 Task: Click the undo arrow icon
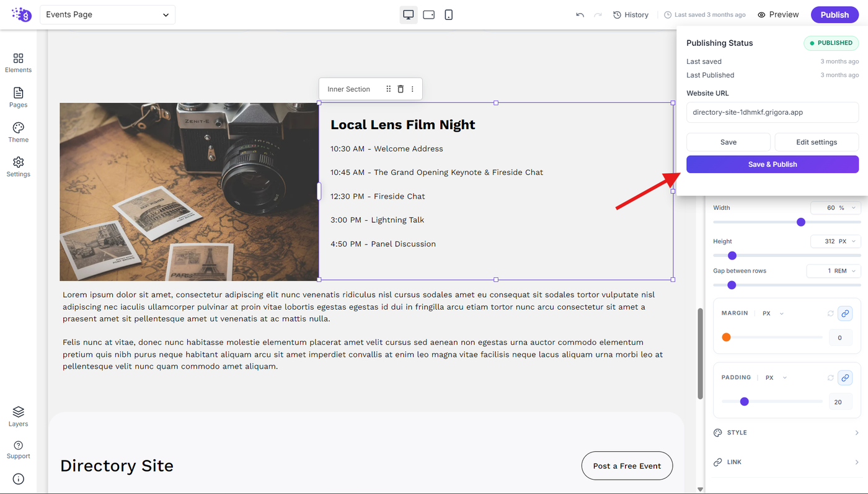click(x=580, y=15)
